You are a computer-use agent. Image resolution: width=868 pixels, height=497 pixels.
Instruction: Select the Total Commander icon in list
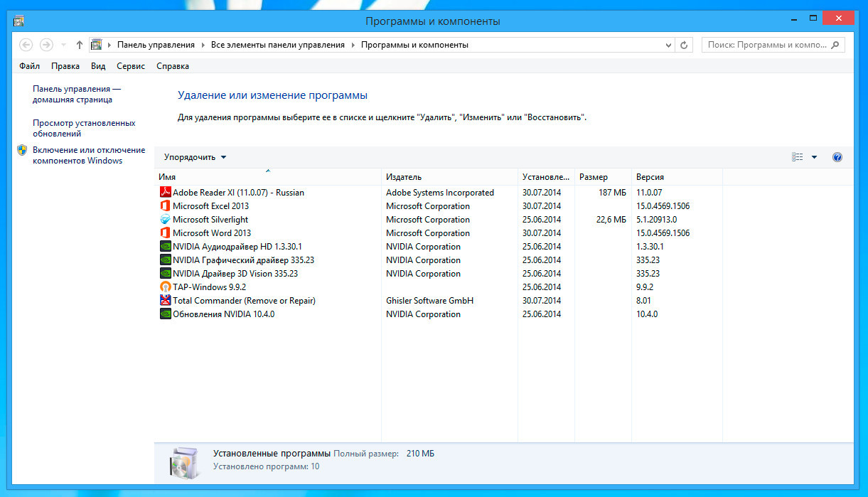[166, 301]
